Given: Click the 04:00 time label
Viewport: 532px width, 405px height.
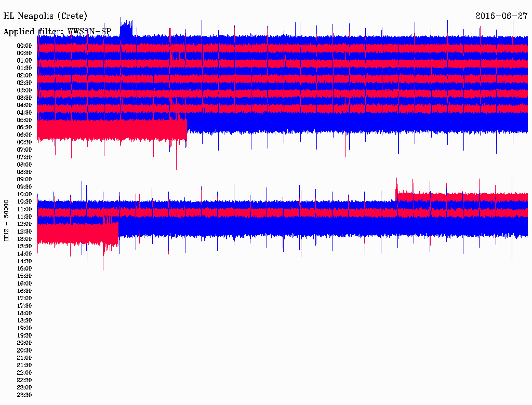Looking at the screenshot, I should click(24, 105).
